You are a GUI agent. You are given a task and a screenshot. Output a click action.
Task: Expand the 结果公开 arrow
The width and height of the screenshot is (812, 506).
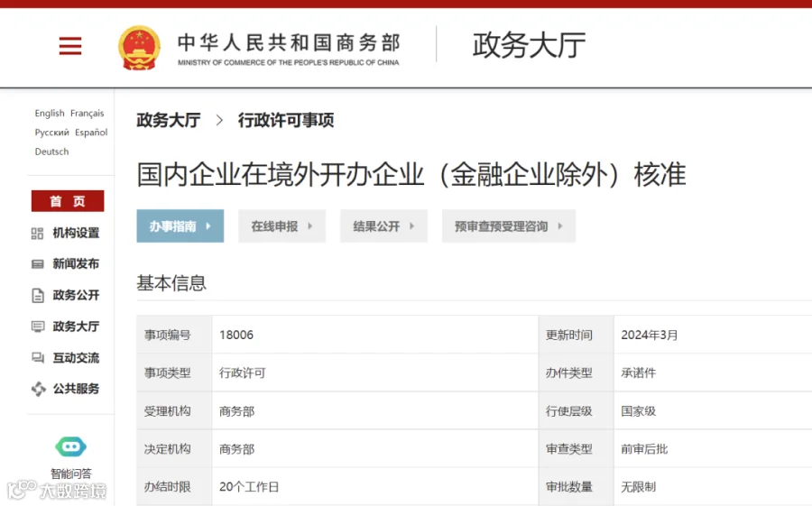(412, 225)
